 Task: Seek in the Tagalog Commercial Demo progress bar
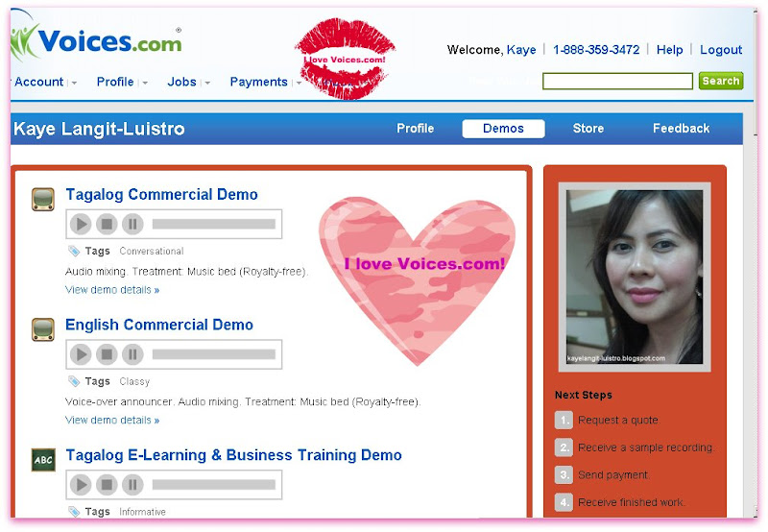coord(214,224)
